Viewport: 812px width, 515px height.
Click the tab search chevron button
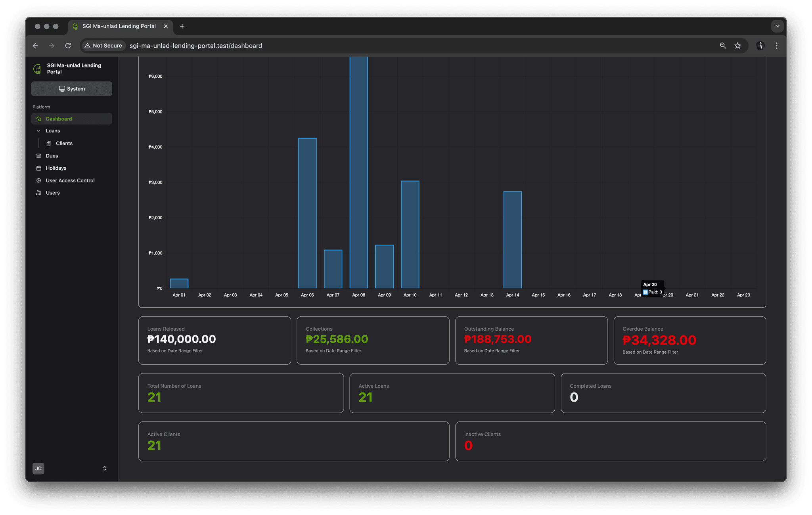pos(777,26)
